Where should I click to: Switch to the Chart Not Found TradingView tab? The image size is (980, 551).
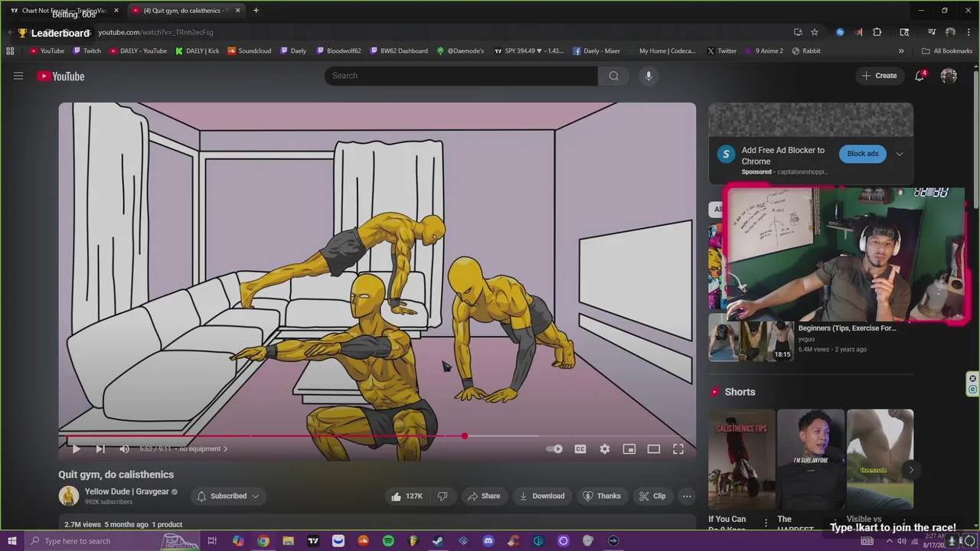pyautogui.click(x=64, y=11)
